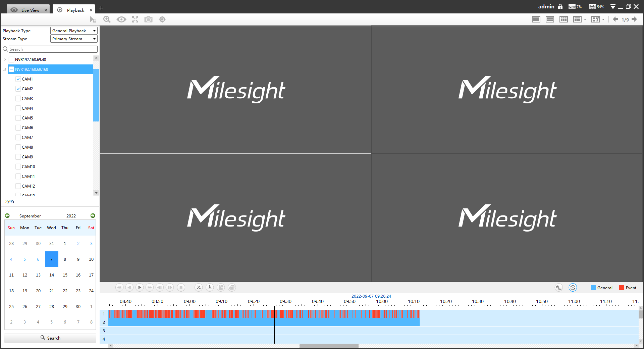Click the eye icon in the toolbar
The width and height of the screenshot is (644, 349).
(121, 19)
